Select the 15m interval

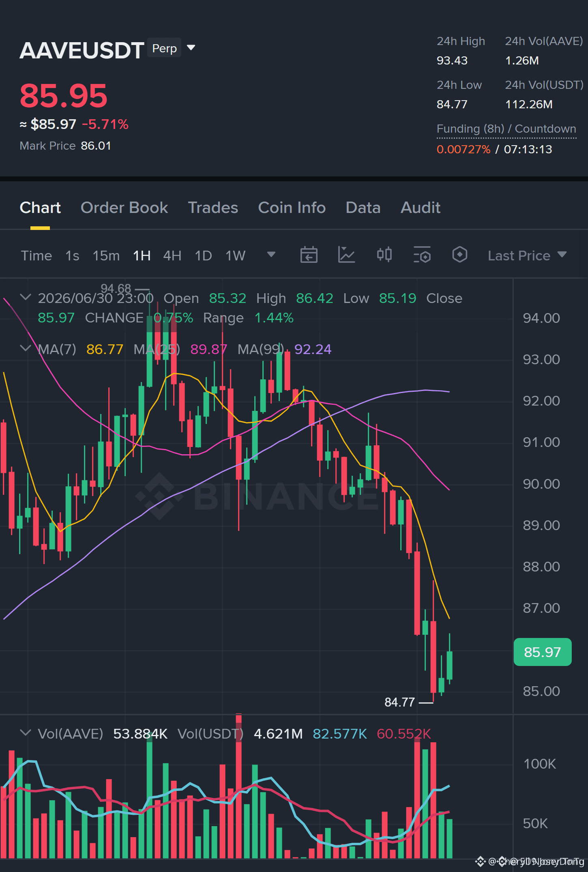coord(106,256)
